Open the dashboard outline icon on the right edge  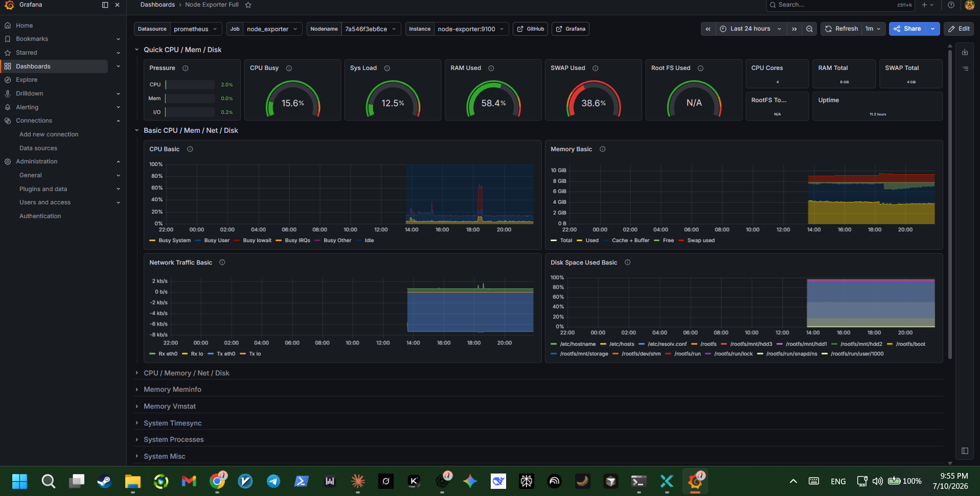[965, 68]
